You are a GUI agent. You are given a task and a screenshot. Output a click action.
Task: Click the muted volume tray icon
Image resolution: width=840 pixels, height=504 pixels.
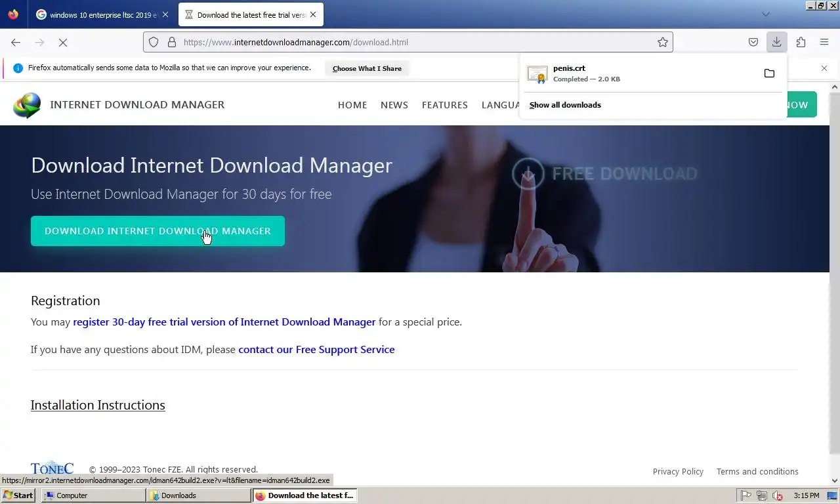(778, 495)
